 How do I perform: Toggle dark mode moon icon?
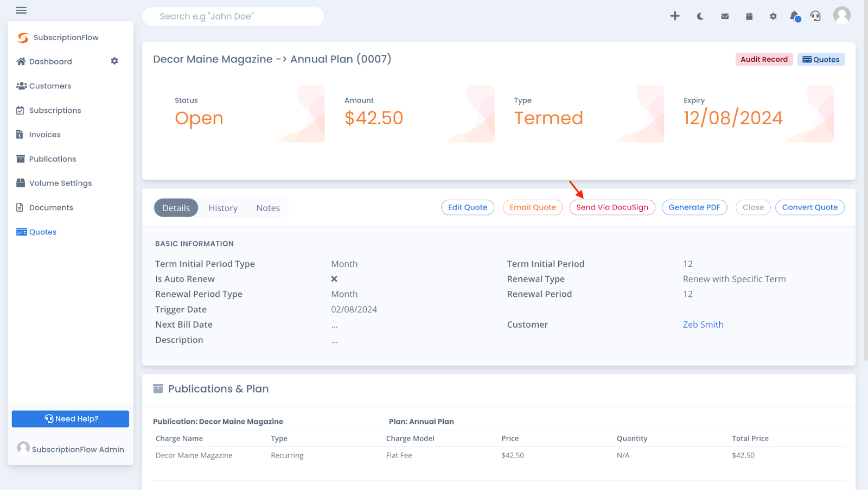700,16
